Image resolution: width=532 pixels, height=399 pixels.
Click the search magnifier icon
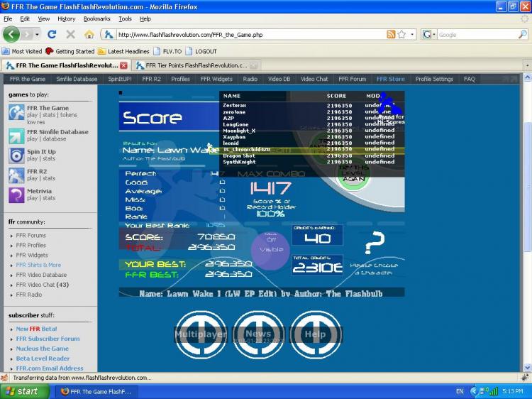click(x=523, y=34)
